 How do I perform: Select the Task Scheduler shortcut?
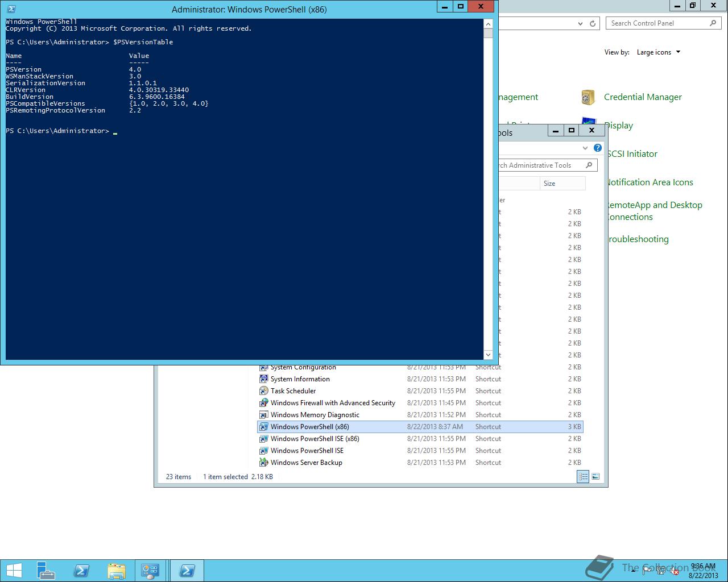293,390
